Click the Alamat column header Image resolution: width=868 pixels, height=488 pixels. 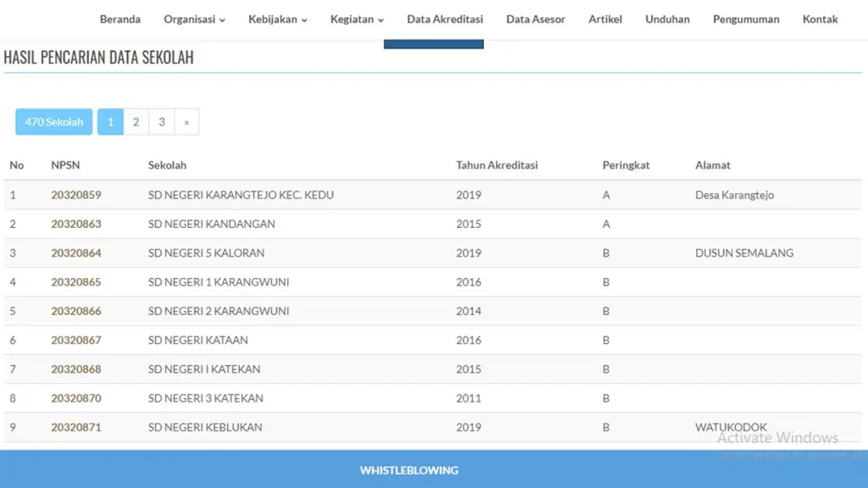pos(712,165)
